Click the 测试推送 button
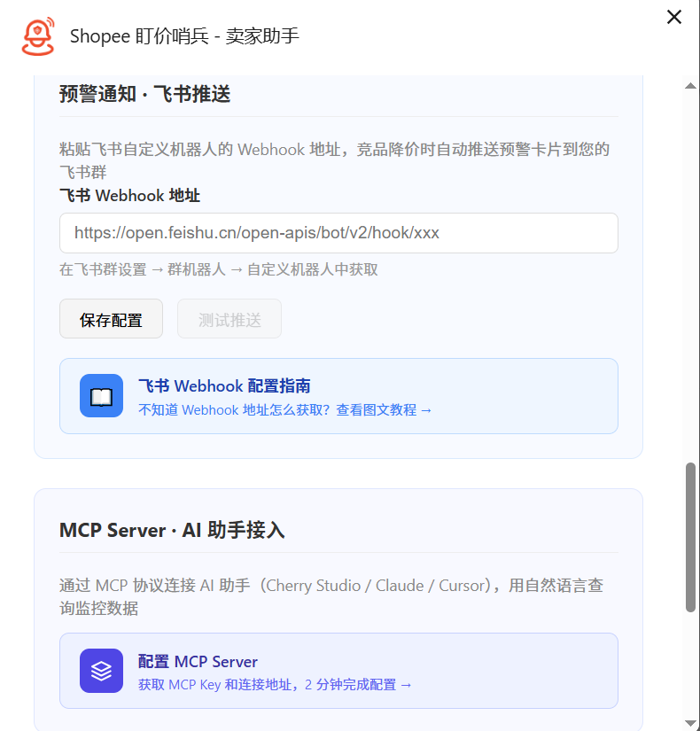The height and width of the screenshot is (731, 700). [x=229, y=319]
